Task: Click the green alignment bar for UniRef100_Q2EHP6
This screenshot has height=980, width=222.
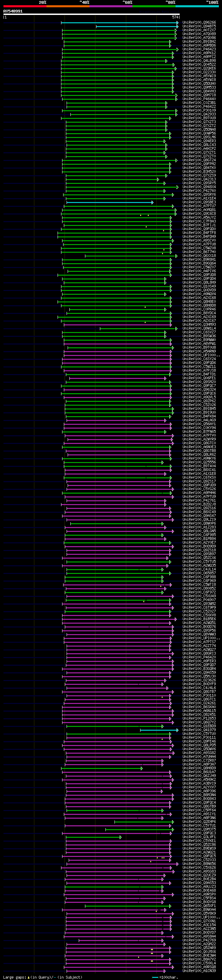Action: coord(144,822)
